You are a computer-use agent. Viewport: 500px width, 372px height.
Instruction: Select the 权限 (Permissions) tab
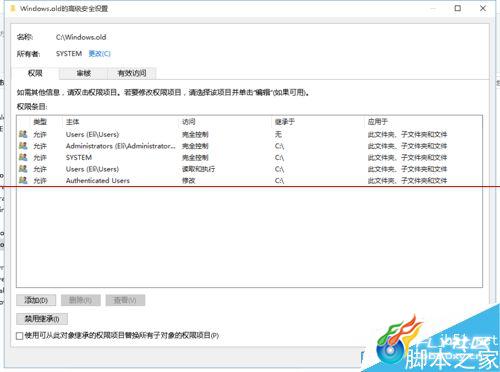tap(35, 73)
